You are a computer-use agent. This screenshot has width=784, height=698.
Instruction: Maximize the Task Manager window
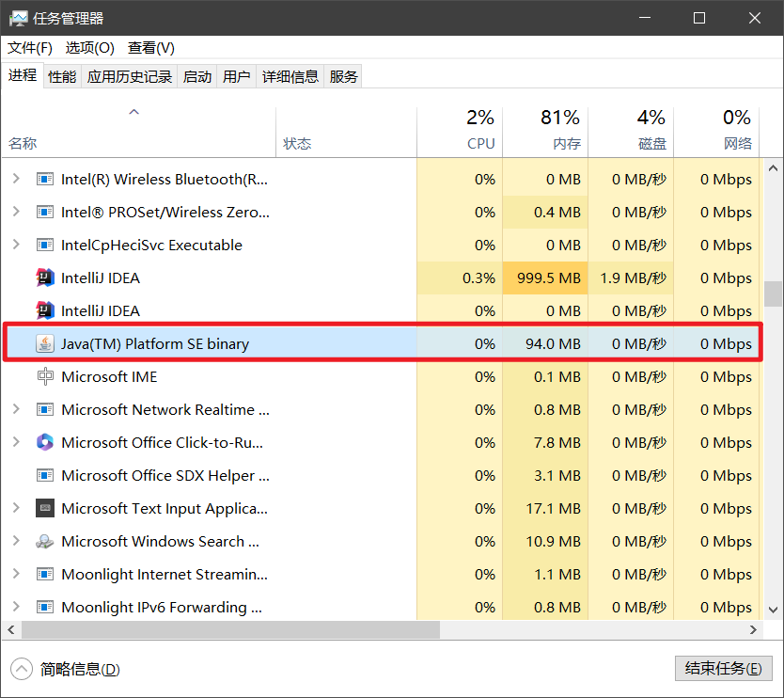(x=699, y=18)
